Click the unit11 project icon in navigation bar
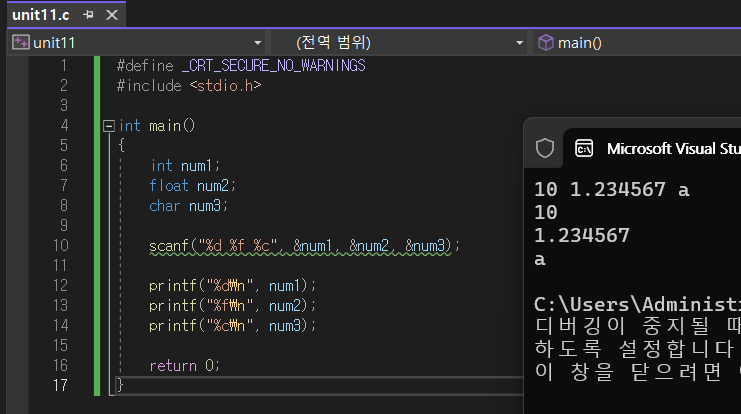The height and width of the screenshot is (414, 741). coord(20,43)
